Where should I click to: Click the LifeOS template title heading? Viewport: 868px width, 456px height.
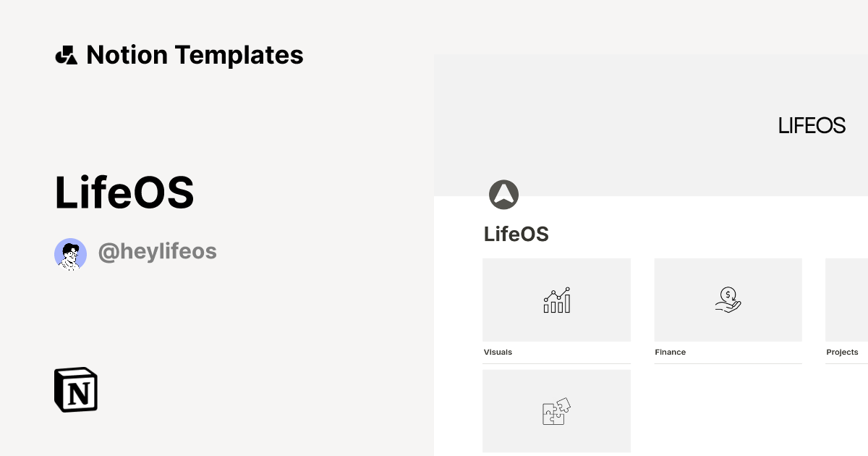[124, 191]
